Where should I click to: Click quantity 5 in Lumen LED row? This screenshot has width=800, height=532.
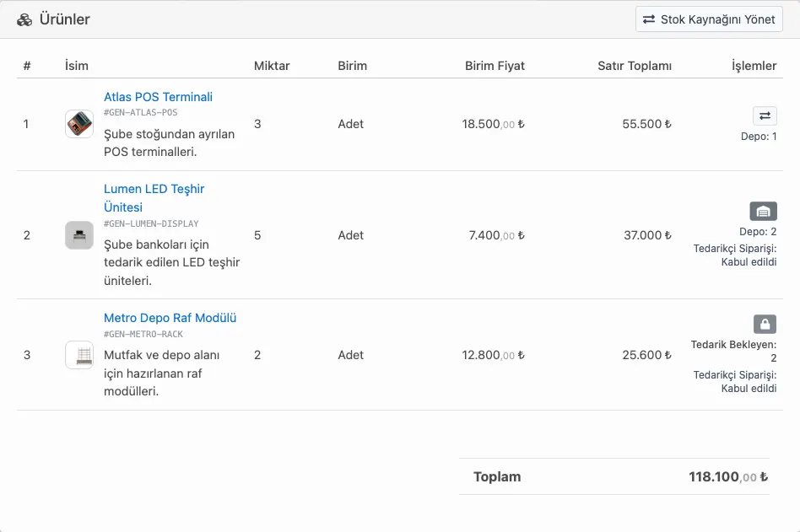pos(257,235)
